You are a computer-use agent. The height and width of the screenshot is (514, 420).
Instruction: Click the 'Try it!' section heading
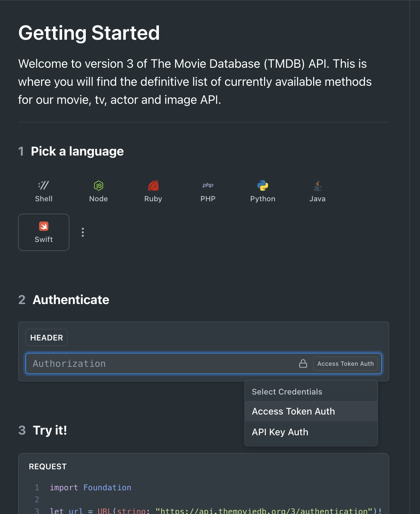pos(50,430)
